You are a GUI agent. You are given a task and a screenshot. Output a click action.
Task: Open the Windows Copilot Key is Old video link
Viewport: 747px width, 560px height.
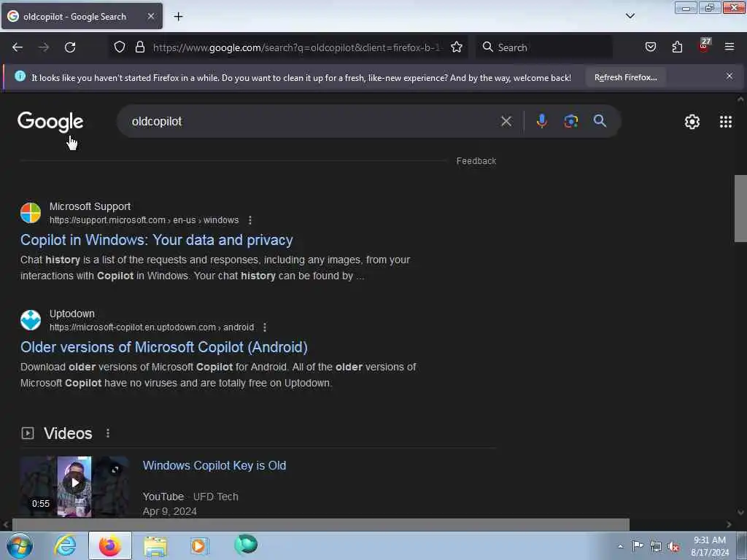pos(214,465)
